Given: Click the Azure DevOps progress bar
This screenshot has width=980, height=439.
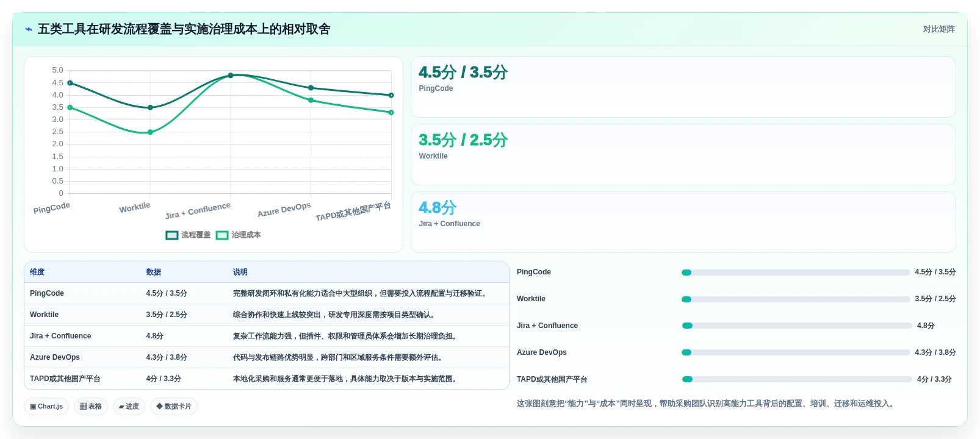Looking at the screenshot, I should pyautogui.click(x=796, y=352).
